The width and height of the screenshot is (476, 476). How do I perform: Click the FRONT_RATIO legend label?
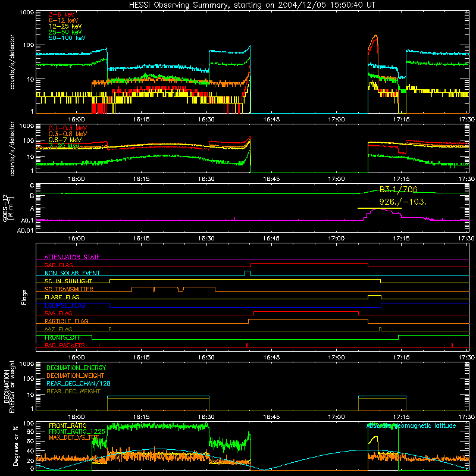pyautogui.click(x=68, y=425)
